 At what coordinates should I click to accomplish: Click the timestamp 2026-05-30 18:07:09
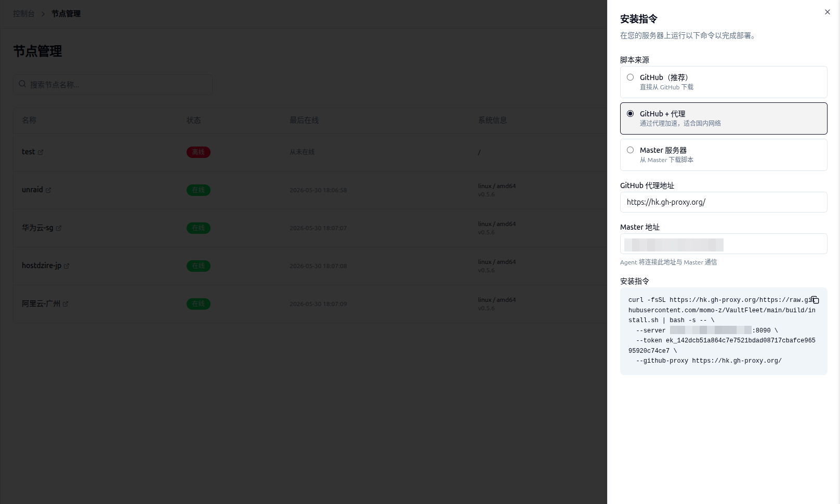[318, 304]
